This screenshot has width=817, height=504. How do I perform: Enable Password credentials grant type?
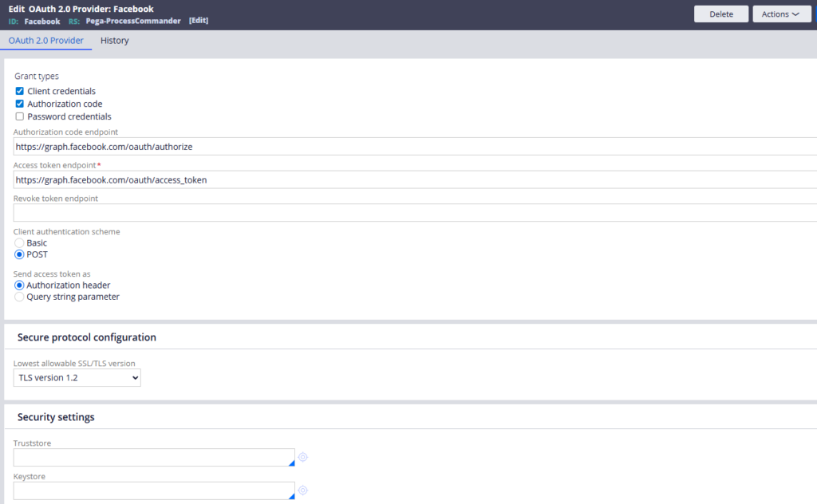19,116
